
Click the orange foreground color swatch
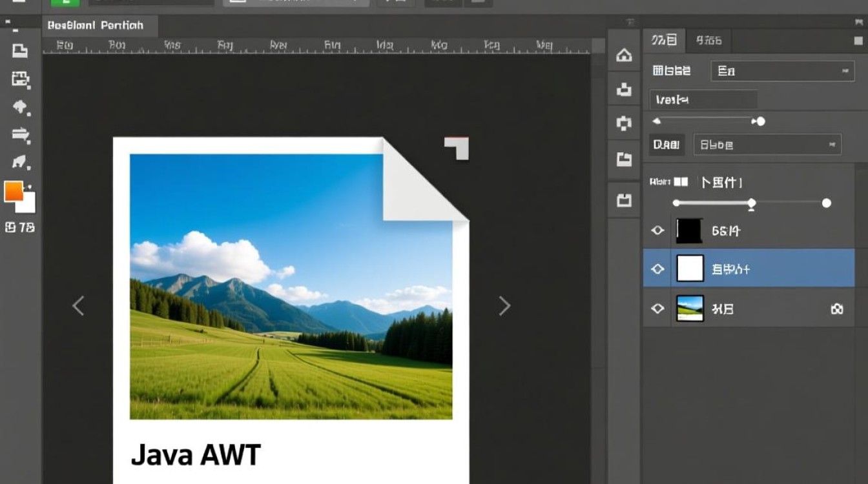click(x=14, y=192)
